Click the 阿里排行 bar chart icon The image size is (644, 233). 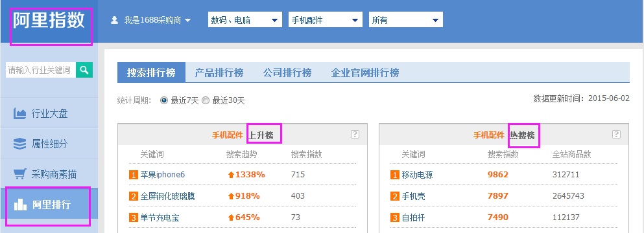(20, 205)
